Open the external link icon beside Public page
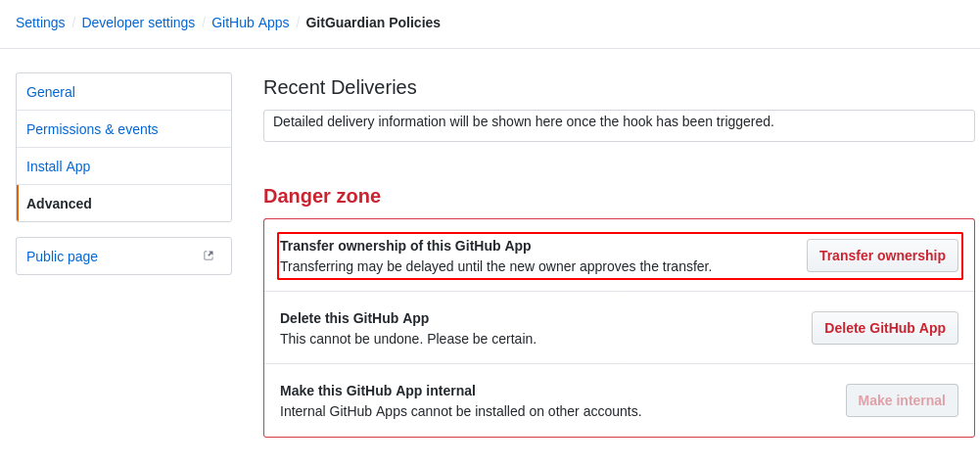Viewport: 980px width, 466px height. coord(209,256)
